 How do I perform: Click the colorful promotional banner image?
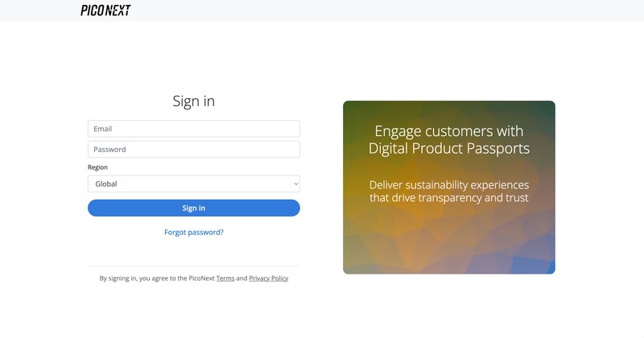click(x=449, y=241)
